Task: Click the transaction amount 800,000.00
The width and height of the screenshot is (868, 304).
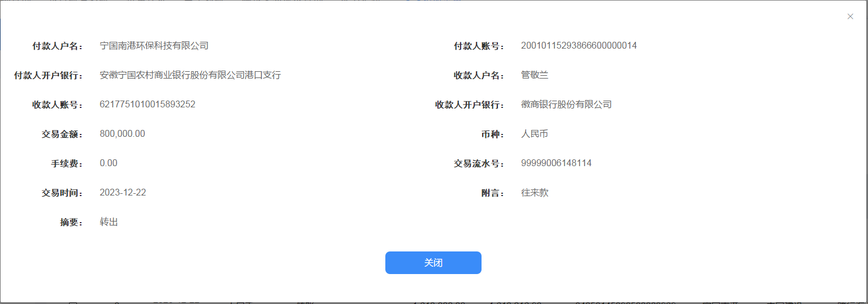Action: [x=122, y=134]
